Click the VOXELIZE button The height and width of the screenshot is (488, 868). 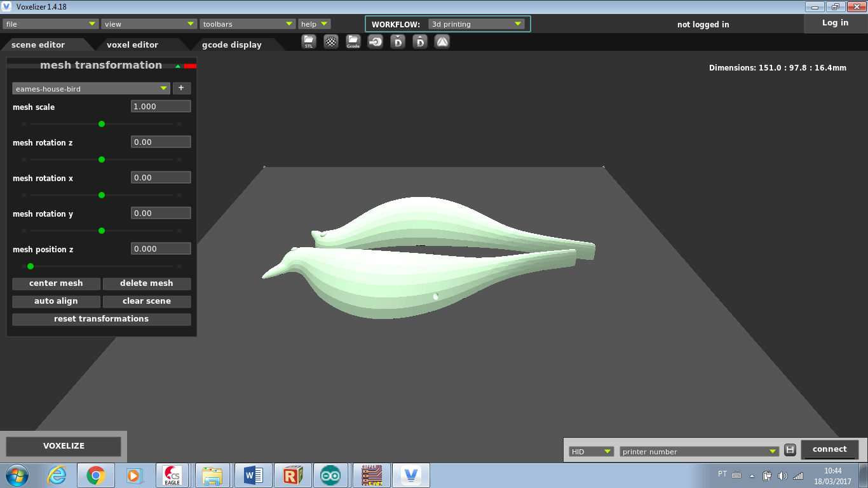(64, 446)
